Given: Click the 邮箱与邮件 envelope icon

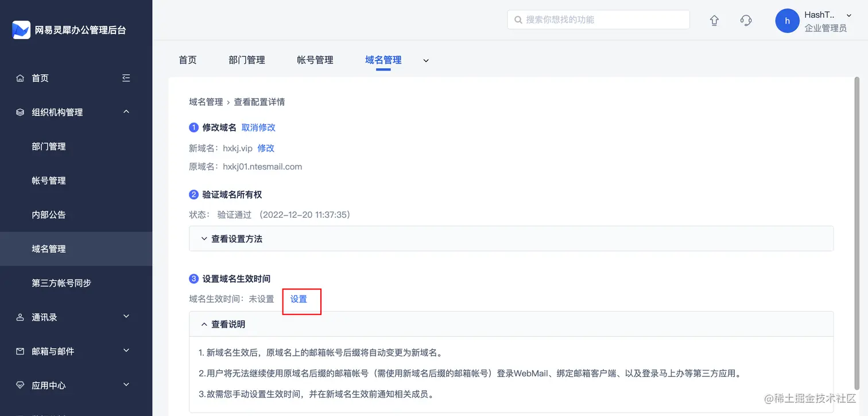Looking at the screenshot, I should (x=20, y=351).
